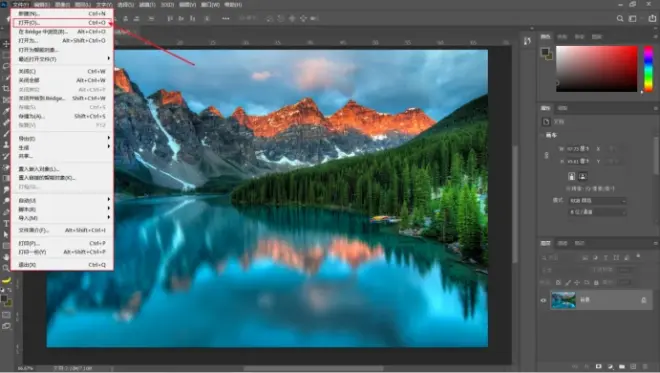Choose Open... (Ctrl+O) from File menu
The width and height of the screenshot is (660, 373).
tap(62, 22)
